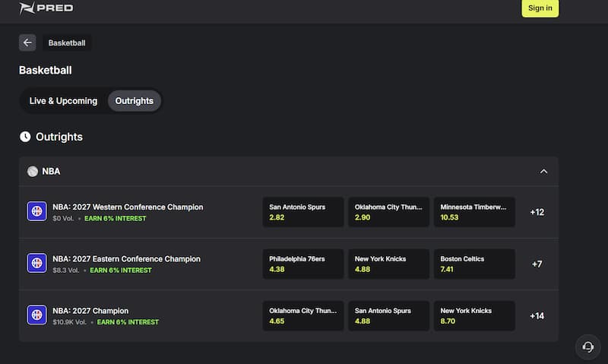
Task: Open NBA: 2027 Champion market title
Action: click(x=90, y=311)
